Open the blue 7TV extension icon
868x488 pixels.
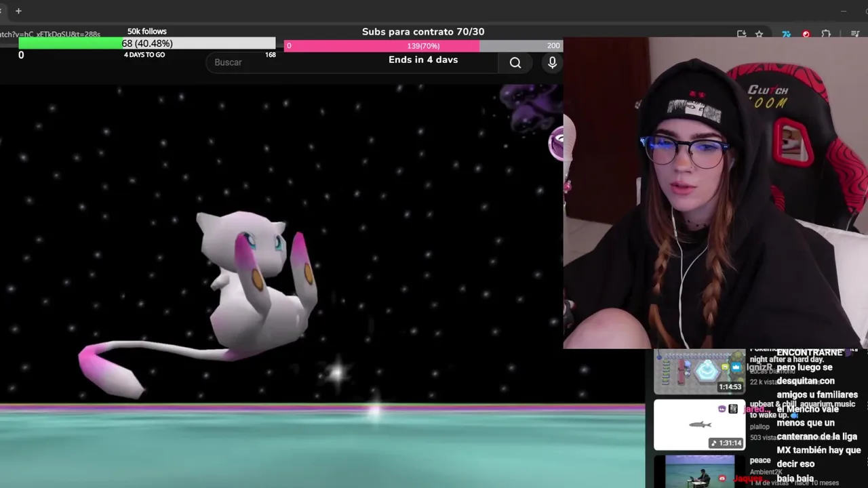coord(786,34)
